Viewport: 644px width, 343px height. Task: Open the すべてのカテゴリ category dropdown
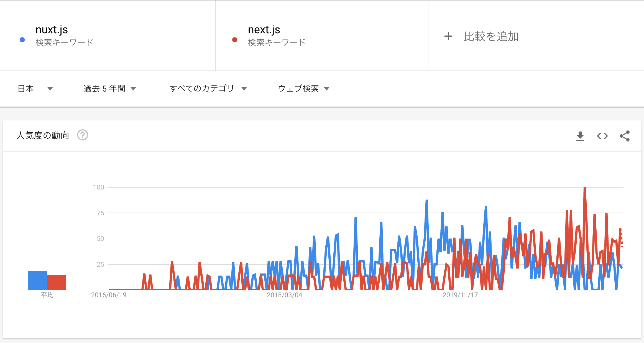208,88
